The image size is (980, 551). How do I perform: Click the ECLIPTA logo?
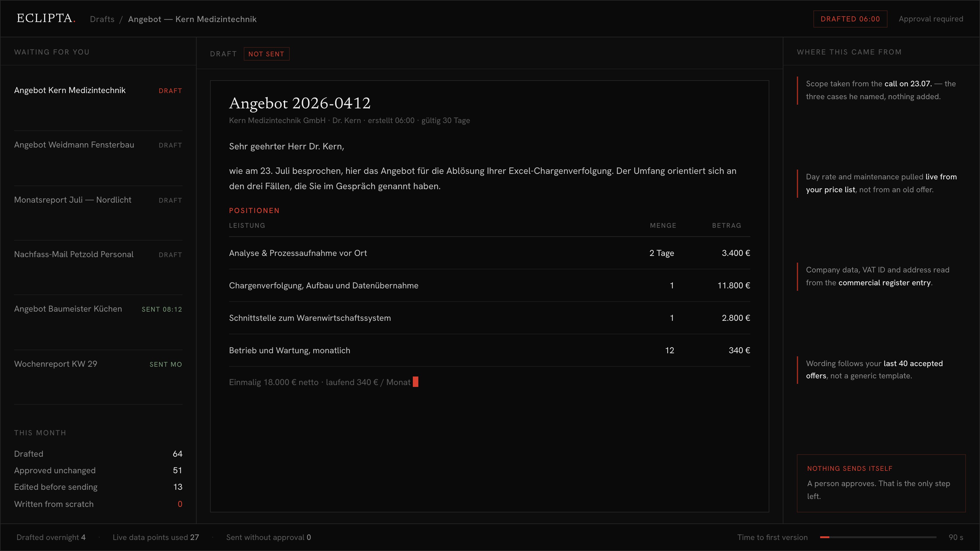pos(46,18)
